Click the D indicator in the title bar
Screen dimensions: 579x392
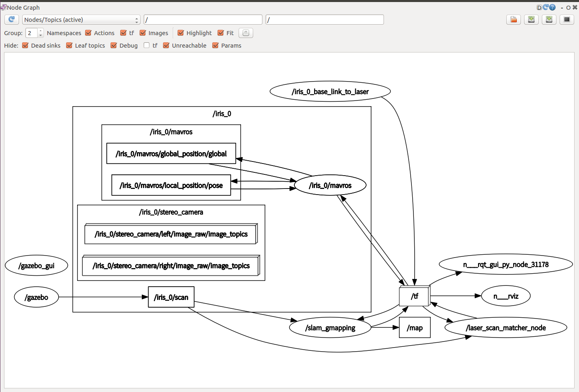pyautogui.click(x=539, y=7)
